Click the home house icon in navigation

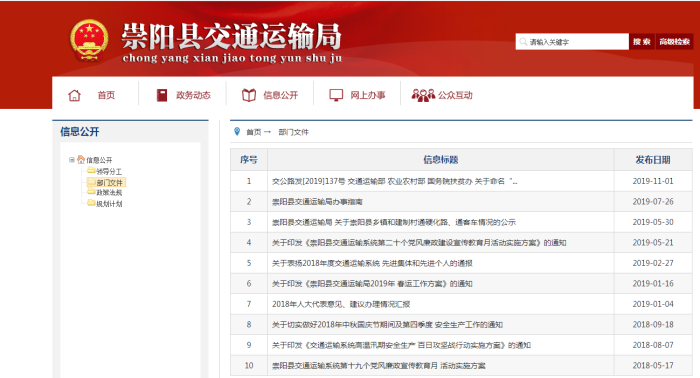74,95
